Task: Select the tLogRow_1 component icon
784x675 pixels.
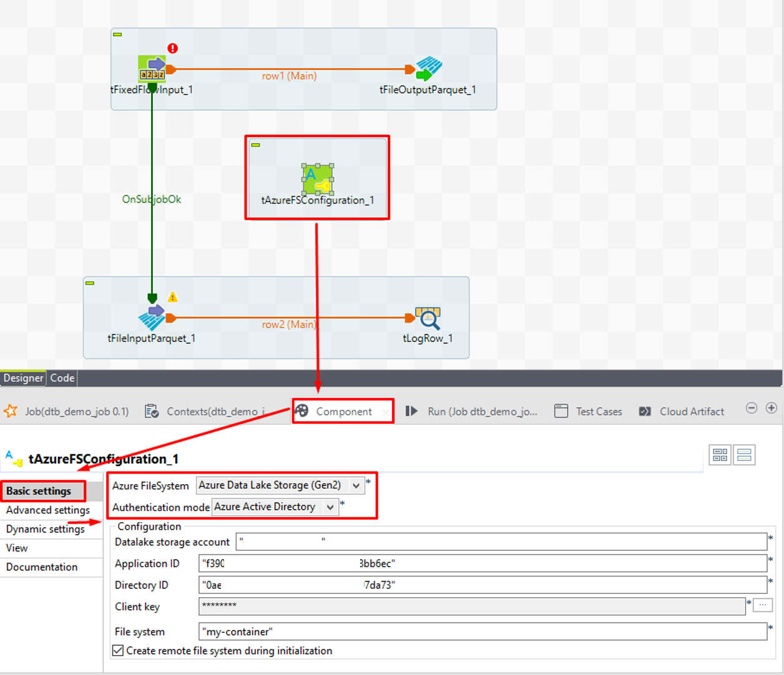Action: [x=428, y=318]
